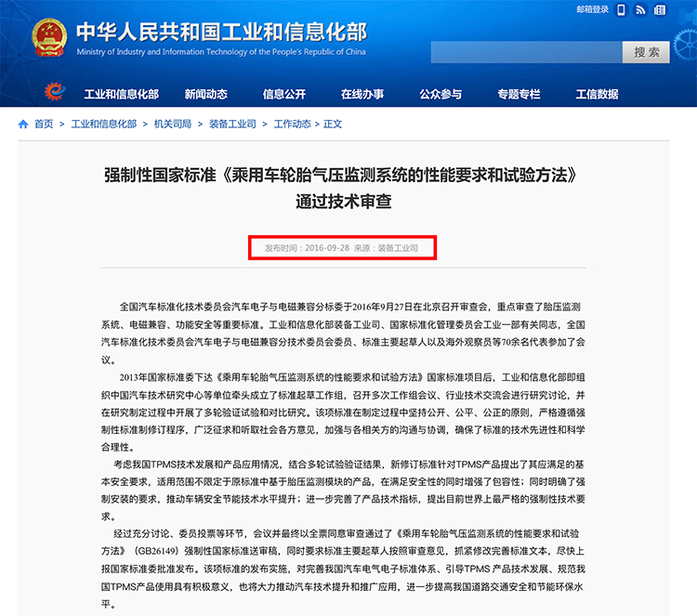Screen dimensions: 697x616
Task: Open the 信息公开 navigation menu
Action: tap(284, 94)
